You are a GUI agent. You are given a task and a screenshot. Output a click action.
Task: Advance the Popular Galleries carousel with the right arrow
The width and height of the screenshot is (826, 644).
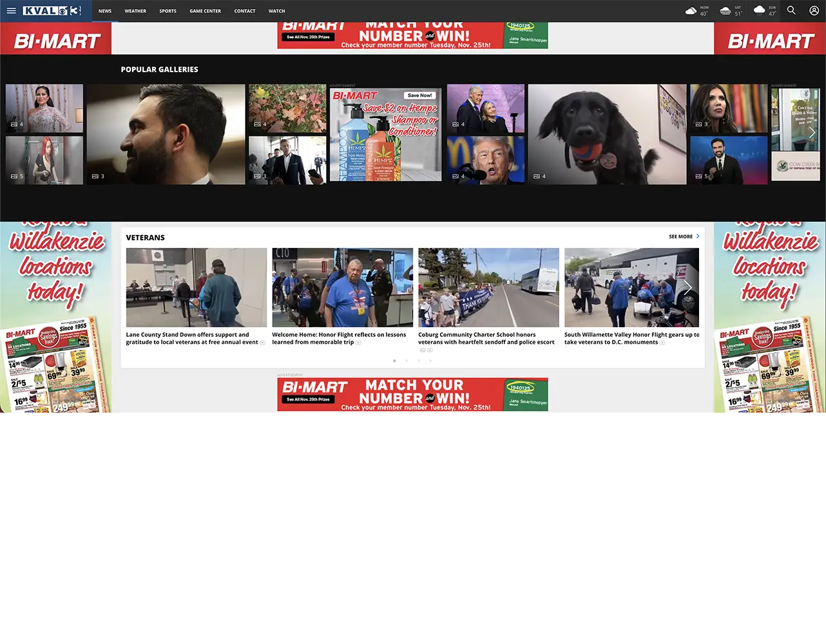click(812, 133)
